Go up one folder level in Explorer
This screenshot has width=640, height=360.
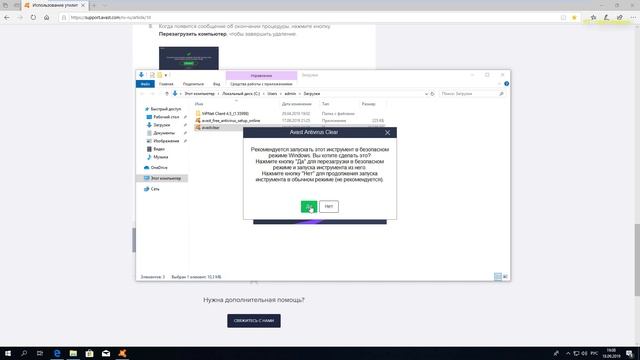(x=167, y=94)
